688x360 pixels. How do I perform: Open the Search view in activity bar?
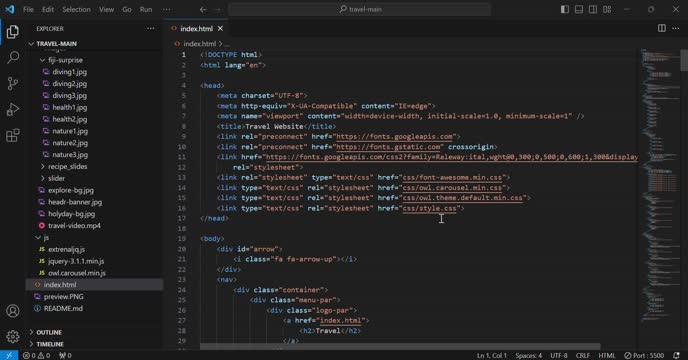click(x=13, y=58)
